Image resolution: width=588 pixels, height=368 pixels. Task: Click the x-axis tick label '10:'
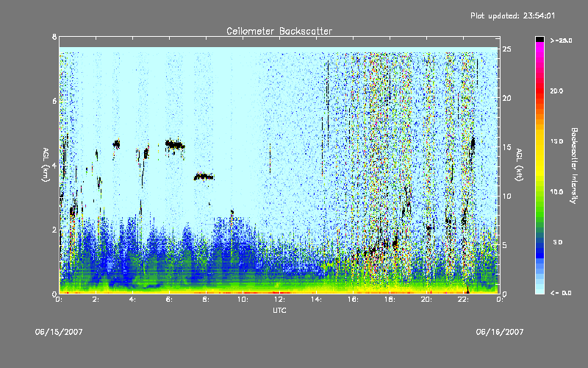pos(243,300)
